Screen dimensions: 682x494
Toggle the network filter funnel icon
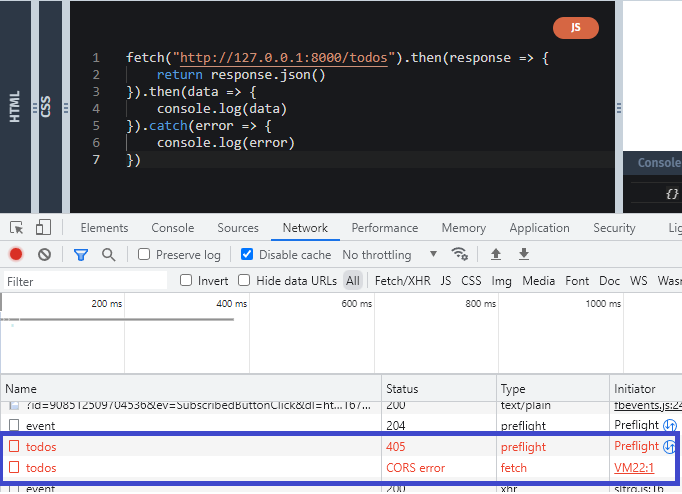click(x=81, y=255)
